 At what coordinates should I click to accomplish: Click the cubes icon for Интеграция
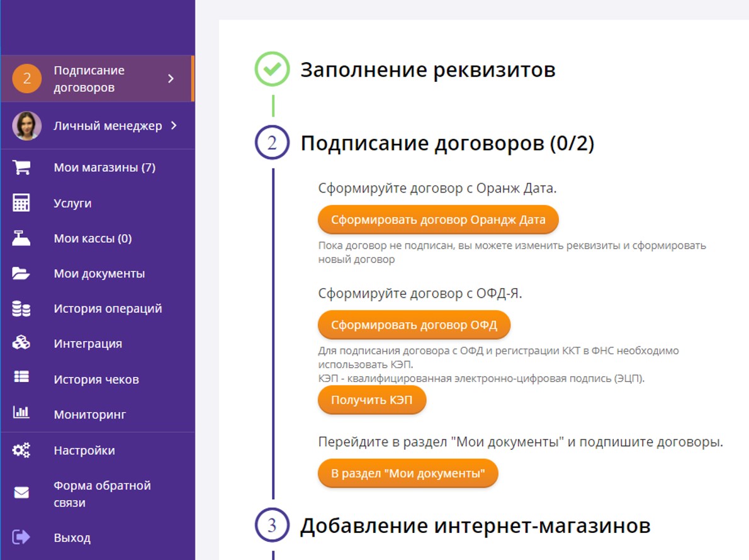point(21,343)
